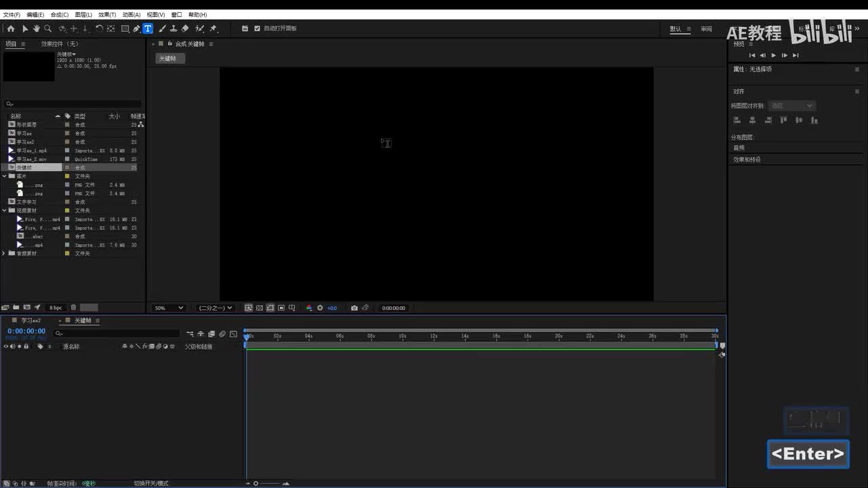Click the Home icon in the toolbar
The width and height of the screenshot is (868, 488).
pyautogui.click(x=11, y=28)
